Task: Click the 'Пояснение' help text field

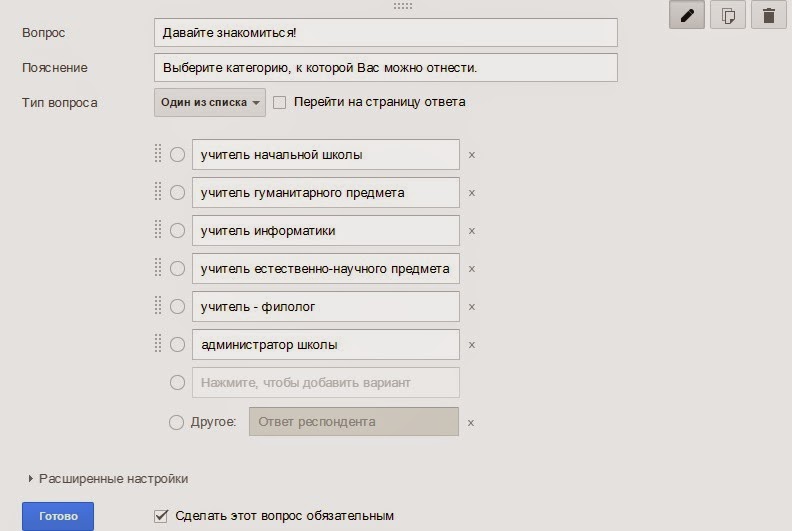Action: click(x=386, y=68)
